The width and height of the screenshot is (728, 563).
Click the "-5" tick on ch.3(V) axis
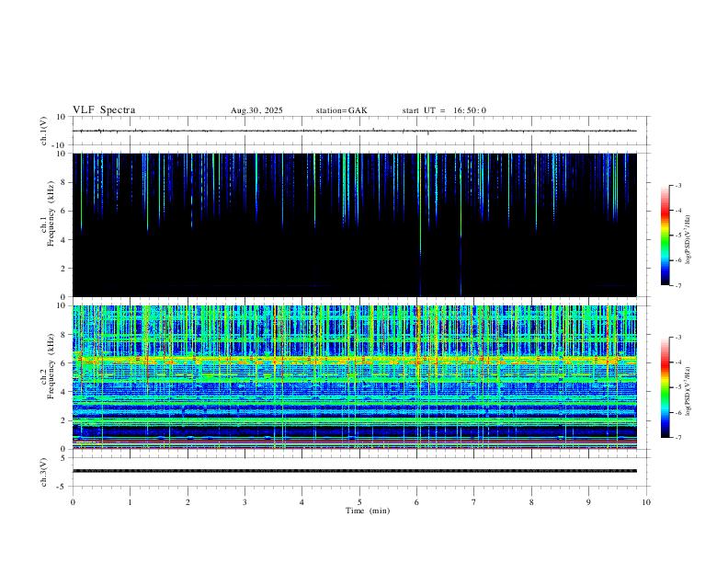(x=63, y=487)
